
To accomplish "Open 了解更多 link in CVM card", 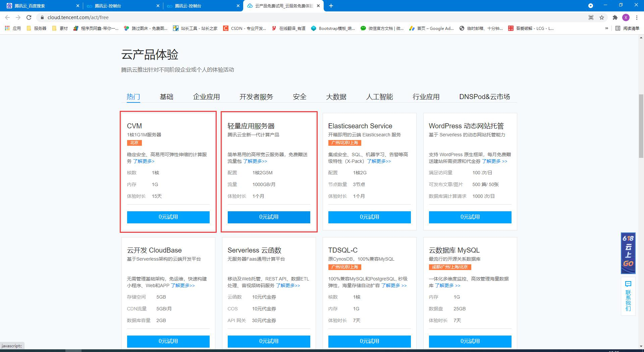I will [144, 161].
